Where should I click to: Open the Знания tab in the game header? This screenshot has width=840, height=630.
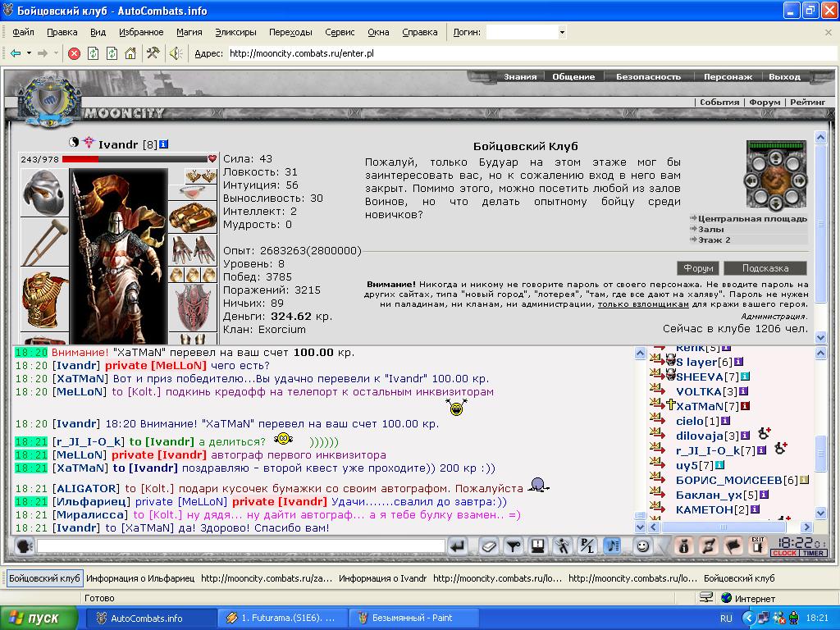[520, 76]
